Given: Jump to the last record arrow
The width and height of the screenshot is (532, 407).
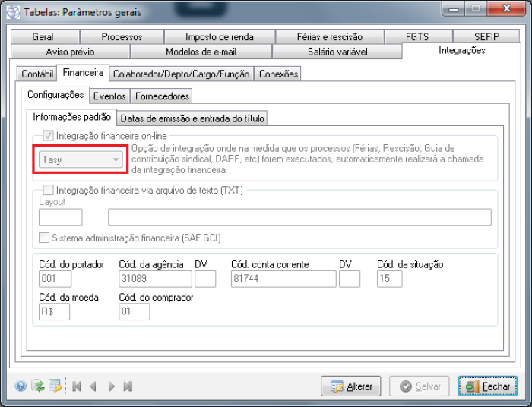Looking at the screenshot, I should pyautogui.click(x=128, y=386).
